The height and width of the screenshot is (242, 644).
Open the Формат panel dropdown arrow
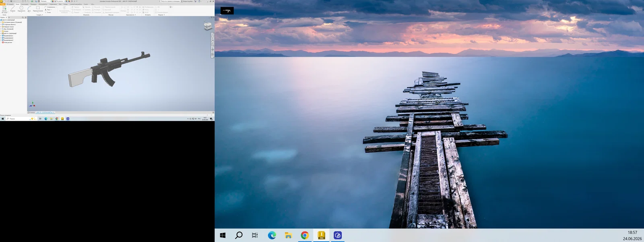pyautogui.click(x=164, y=15)
